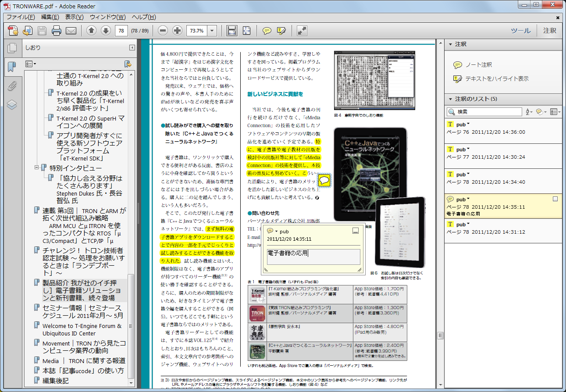Click the zoom out minus button
The image size is (566, 392).
point(163,31)
